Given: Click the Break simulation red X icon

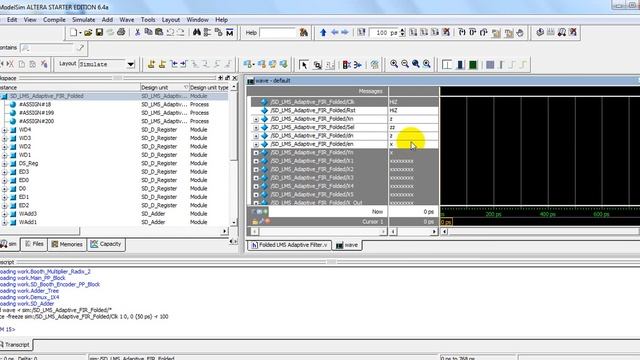Looking at the screenshot, I should [x=446, y=32].
